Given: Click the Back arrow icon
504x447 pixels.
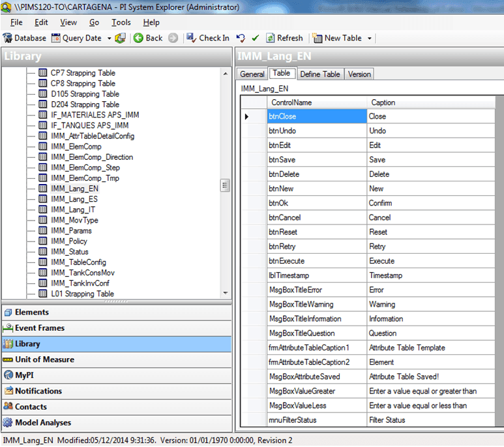Looking at the screenshot, I should tap(138, 38).
